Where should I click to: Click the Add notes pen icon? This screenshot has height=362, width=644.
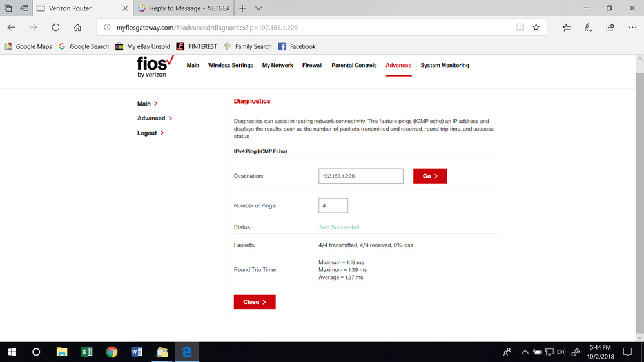coord(588,28)
